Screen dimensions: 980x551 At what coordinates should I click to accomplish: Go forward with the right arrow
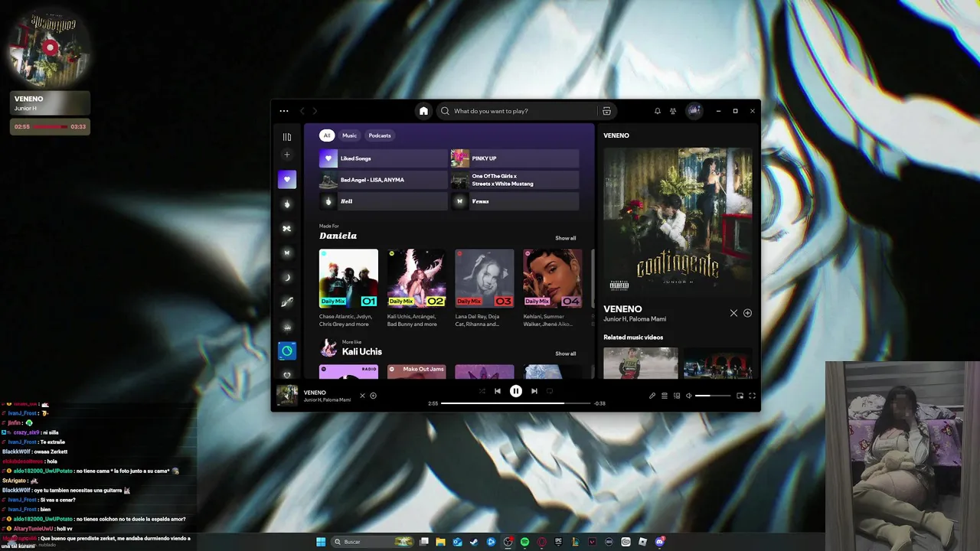point(315,111)
